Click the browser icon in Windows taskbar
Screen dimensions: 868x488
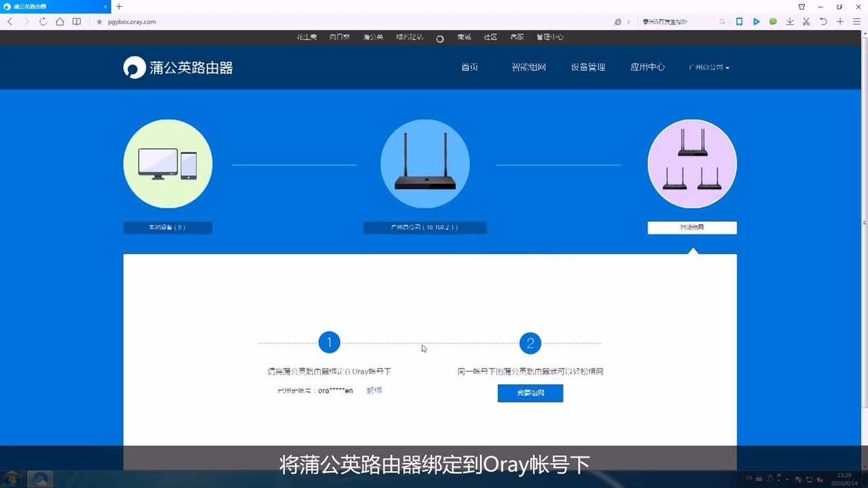tap(41, 479)
